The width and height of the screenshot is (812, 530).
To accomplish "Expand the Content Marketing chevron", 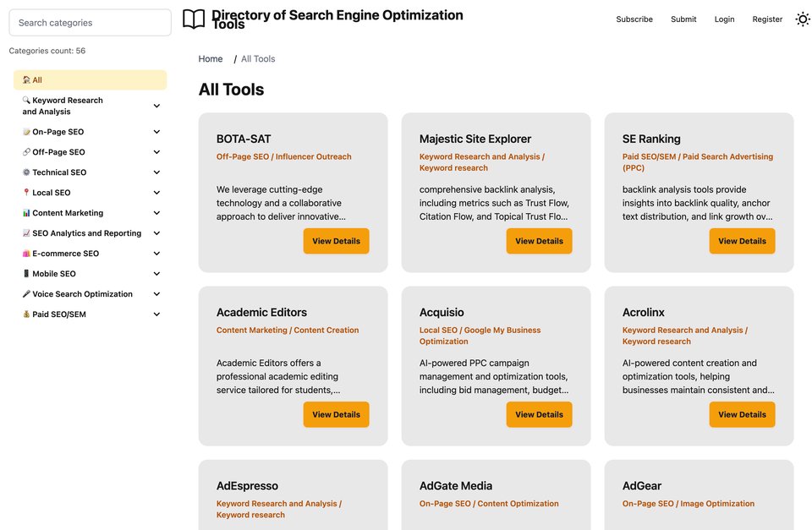I will 156,212.
